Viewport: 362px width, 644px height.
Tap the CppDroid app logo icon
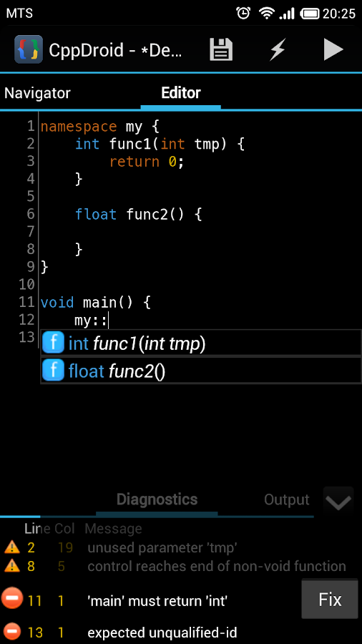(x=29, y=49)
